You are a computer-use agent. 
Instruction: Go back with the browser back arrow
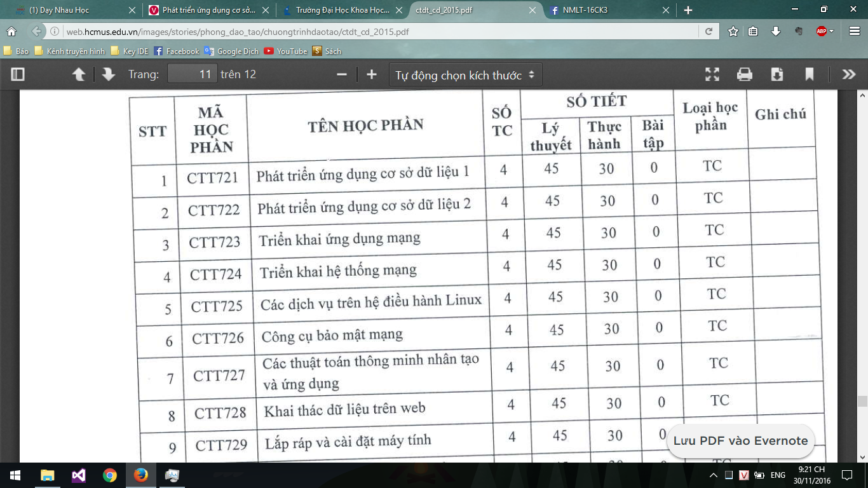tap(37, 31)
